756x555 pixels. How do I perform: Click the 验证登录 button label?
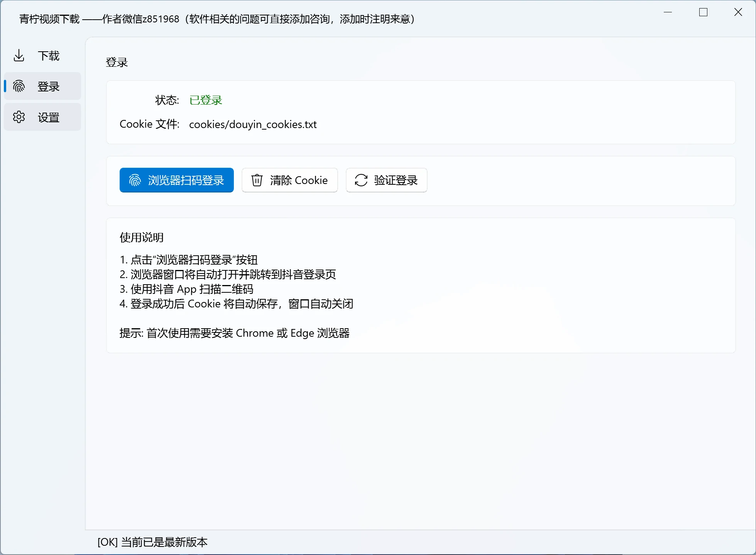pos(396,180)
